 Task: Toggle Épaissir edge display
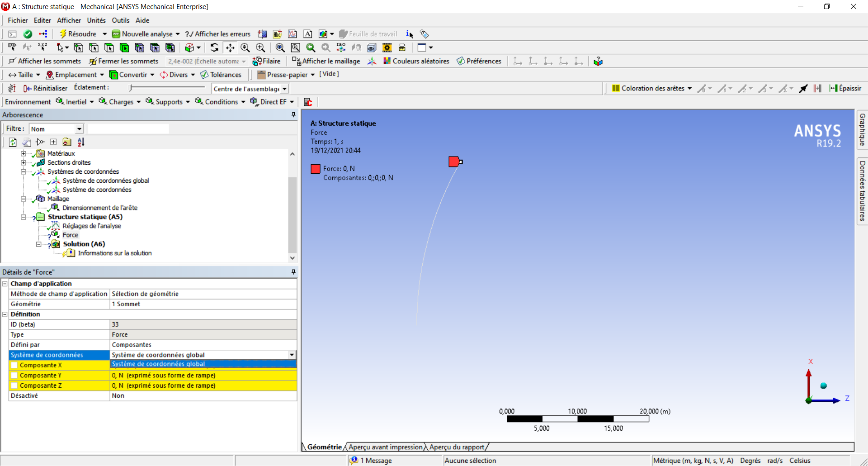[845, 88]
